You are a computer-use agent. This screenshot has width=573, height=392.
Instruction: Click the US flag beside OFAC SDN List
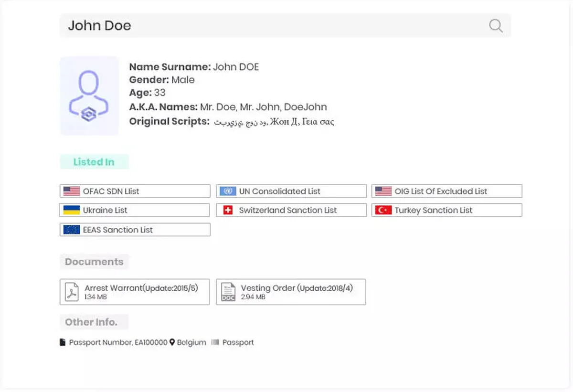[72, 191]
